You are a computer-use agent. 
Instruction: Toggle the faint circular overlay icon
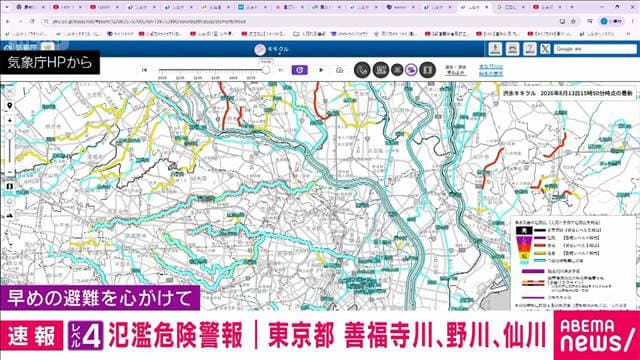pyautogui.click(x=10, y=201)
